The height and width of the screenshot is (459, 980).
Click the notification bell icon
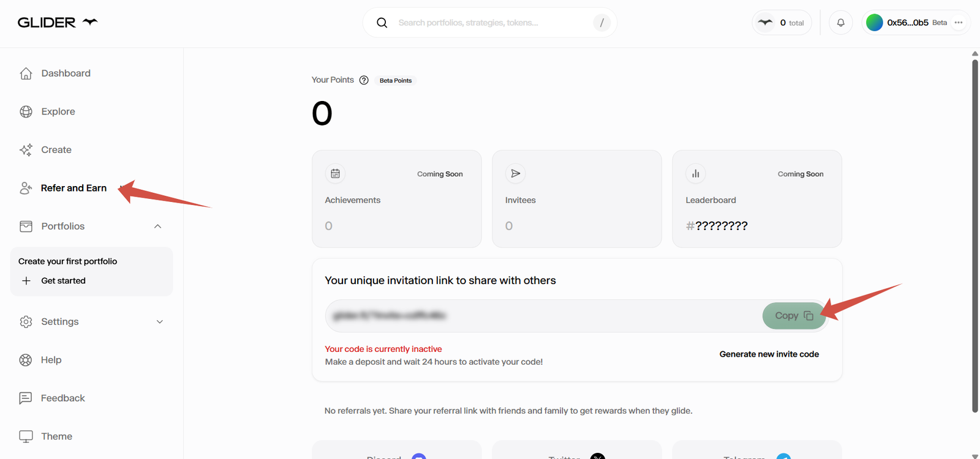(840, 23)
